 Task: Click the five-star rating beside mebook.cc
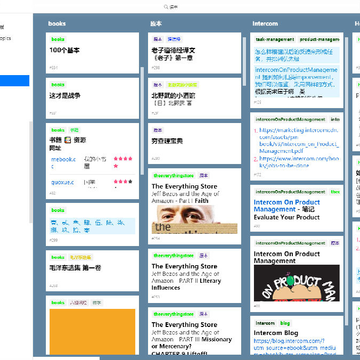123,162
